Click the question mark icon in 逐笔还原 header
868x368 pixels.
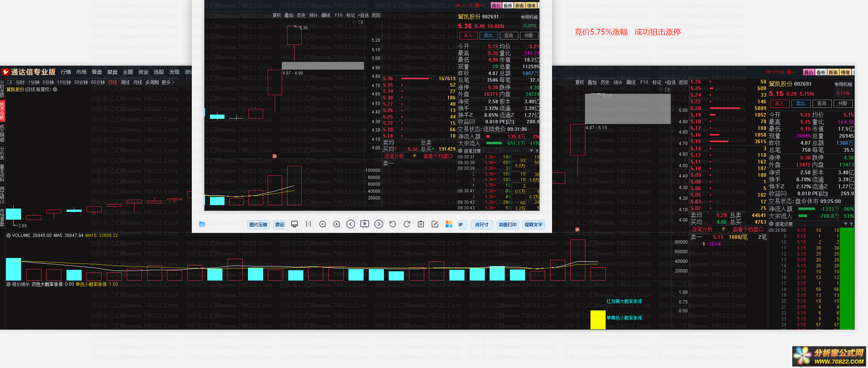[851, 224]
